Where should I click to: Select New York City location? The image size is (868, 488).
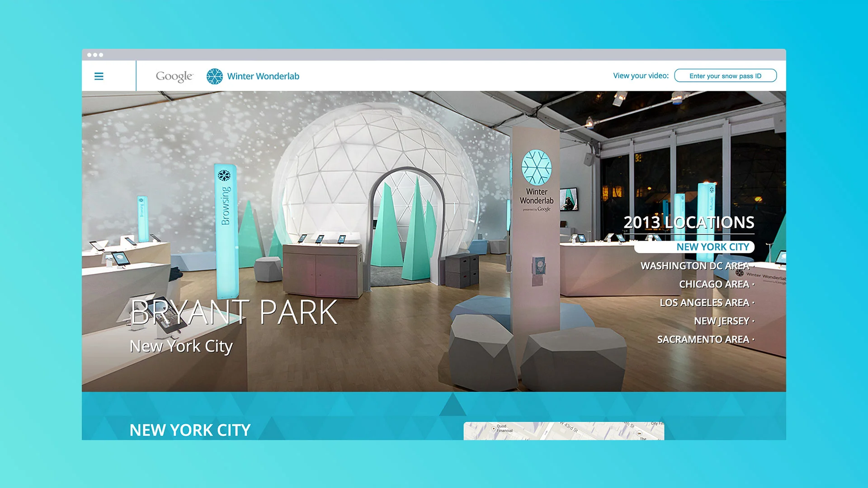pyautogui.click(x=694, y=247)
